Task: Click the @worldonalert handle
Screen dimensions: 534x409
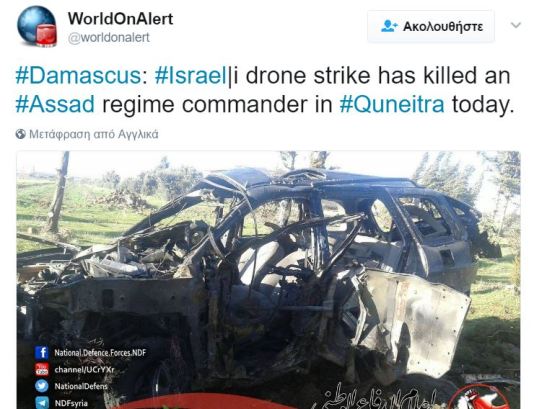Action: click(x=109, y=37)
